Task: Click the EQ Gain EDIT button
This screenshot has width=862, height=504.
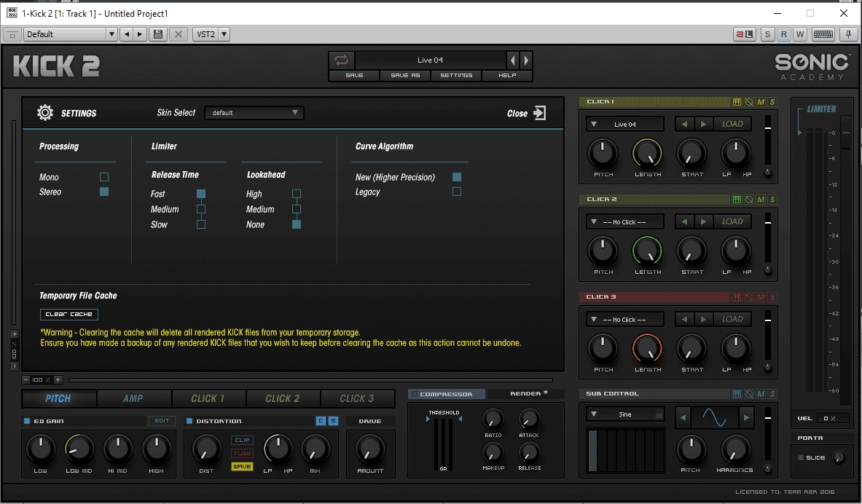Action: (x=162, y=421)
